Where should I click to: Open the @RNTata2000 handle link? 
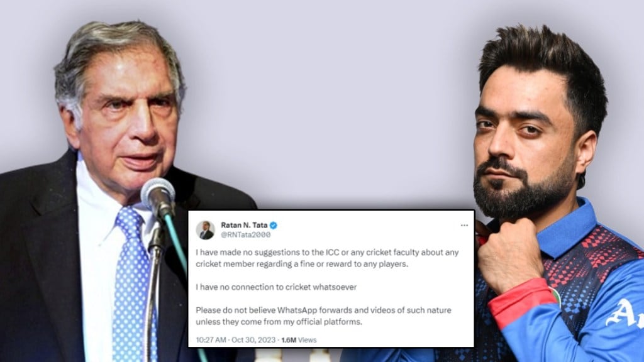[x=246, y=235]
